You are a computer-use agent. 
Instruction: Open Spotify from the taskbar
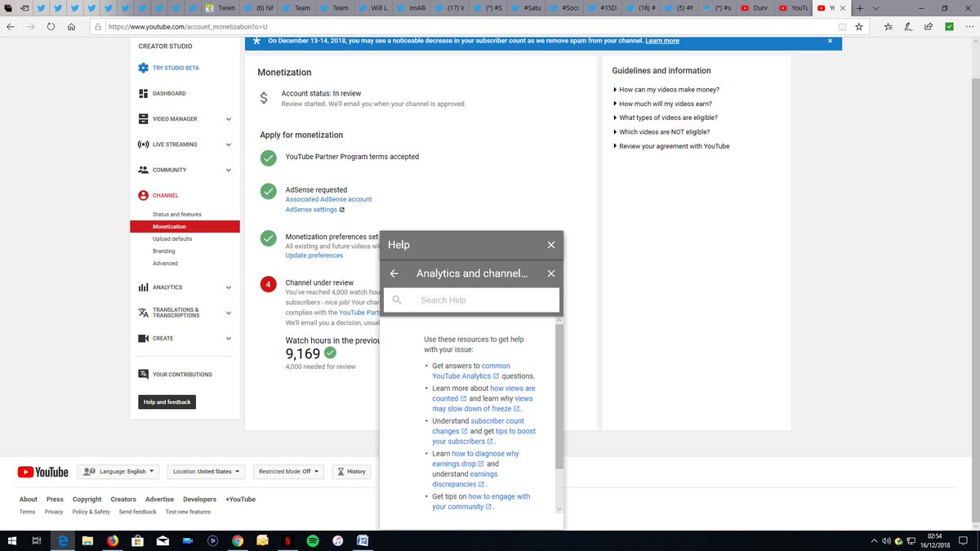(x=313, y=540)
